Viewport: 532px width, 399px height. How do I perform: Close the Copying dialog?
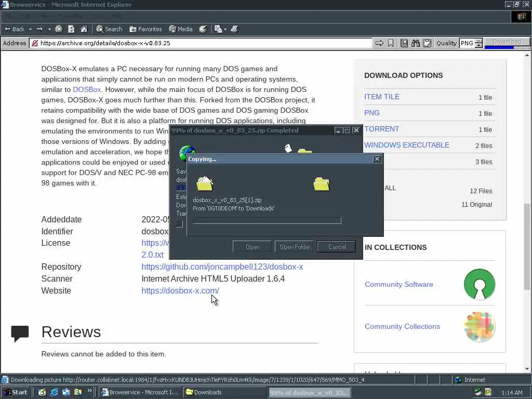(x=377, y=159)
